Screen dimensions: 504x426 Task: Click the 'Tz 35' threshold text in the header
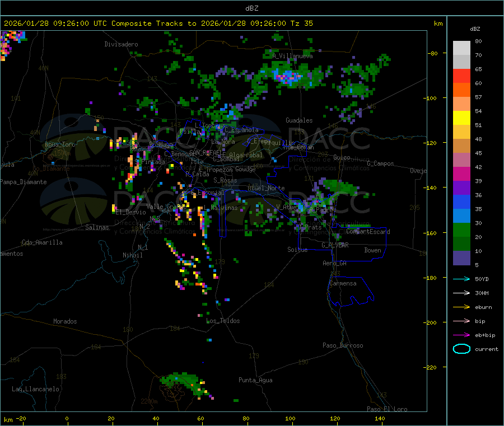[x=301, y=24]
